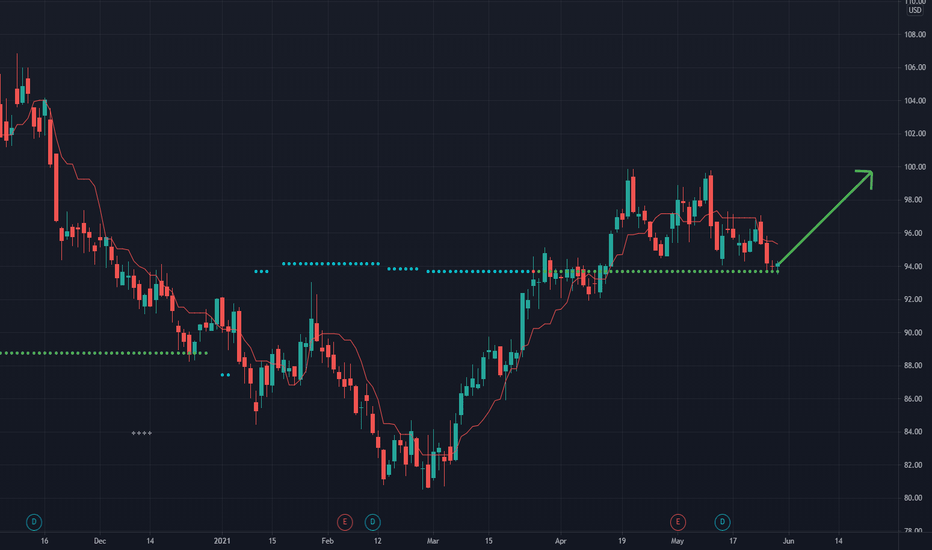Viewport: 932px width, 550px height.
Task: Select the 92.00 price axis label
Action: [915, 299]
